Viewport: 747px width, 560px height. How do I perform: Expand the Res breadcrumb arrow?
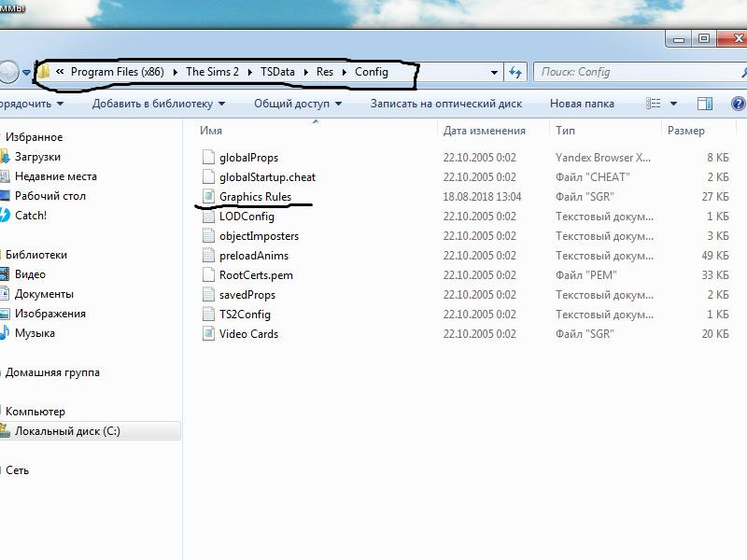click(x=345, y=72)
